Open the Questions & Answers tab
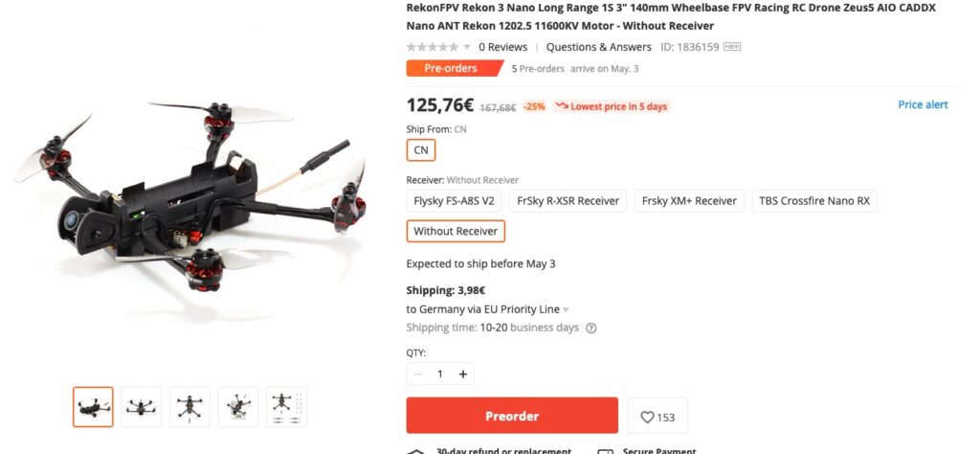The image size is (980, 454). pos(599,47)
